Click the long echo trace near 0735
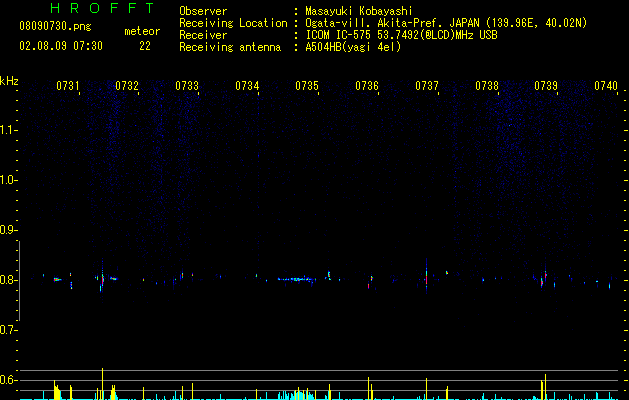Screen dimensions: 629x400 (x=297, y=279)
